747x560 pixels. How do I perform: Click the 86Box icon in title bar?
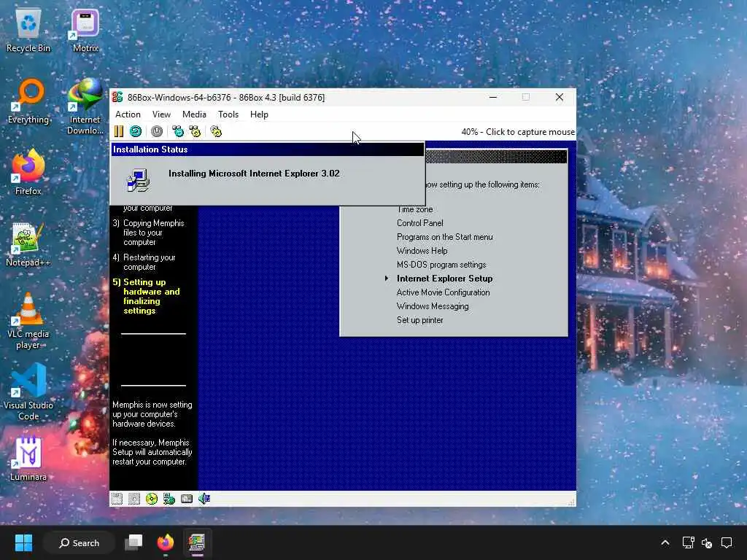[x=117, y=97]
